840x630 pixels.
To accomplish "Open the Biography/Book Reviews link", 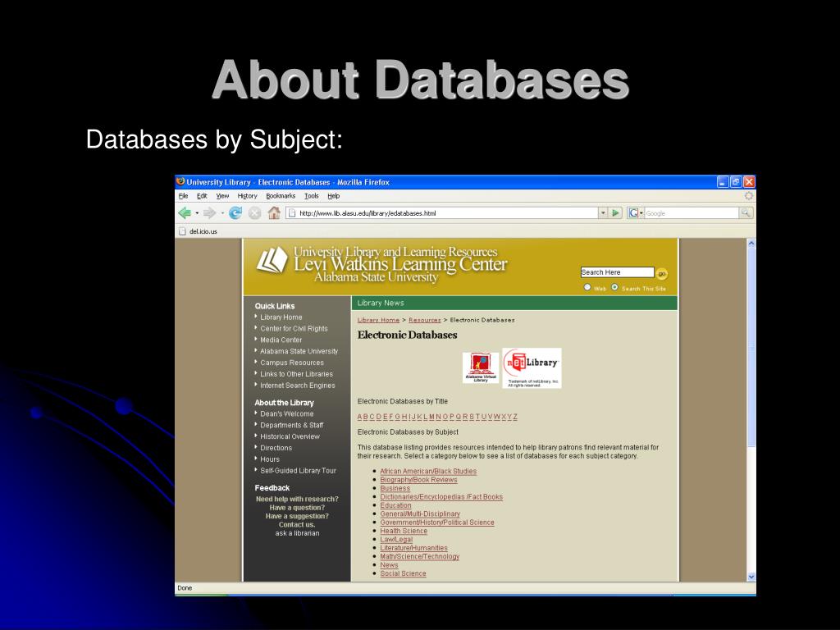I will pyautogui.click(x=418, y=480).
